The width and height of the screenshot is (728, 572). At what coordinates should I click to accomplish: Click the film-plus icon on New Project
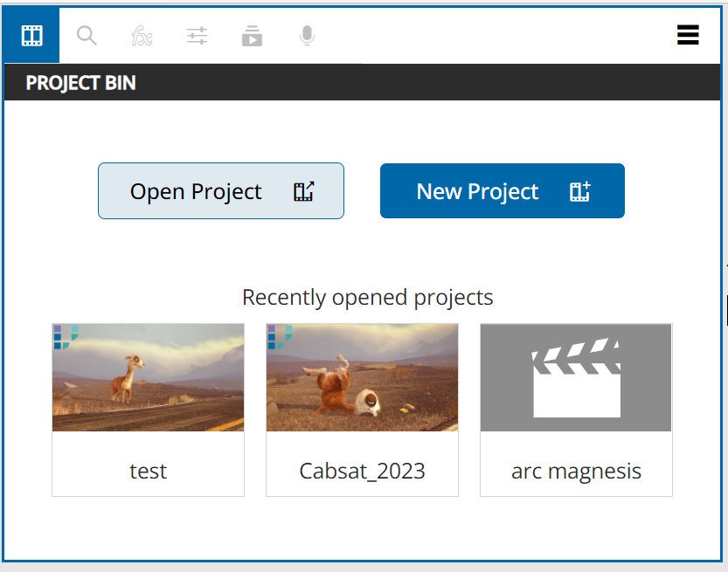(x=580, y=192)
